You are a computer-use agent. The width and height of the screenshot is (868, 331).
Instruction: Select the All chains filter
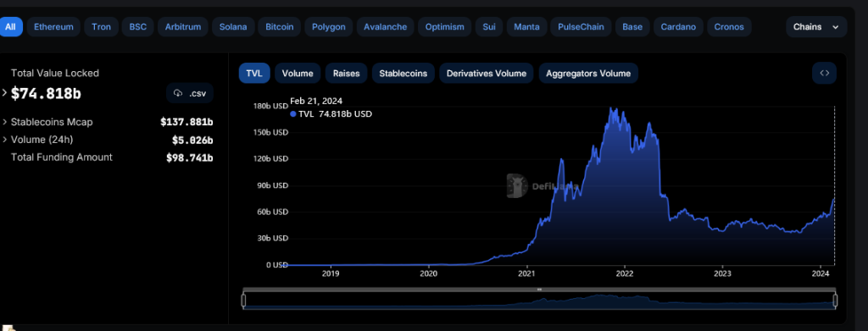[x=10, y=26]
